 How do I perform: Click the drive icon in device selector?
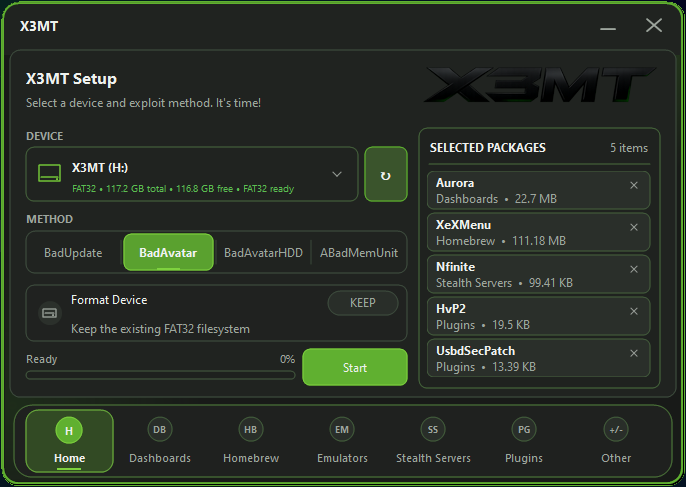point(49,173)
